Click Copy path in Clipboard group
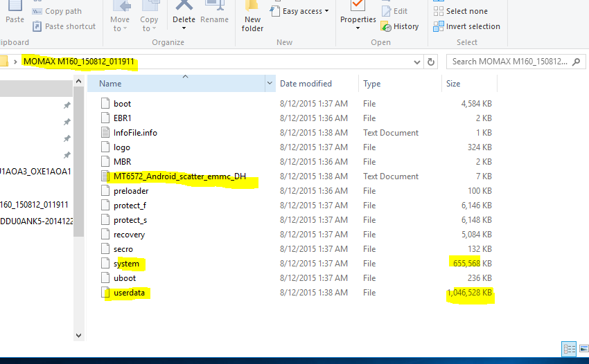 pos(57,11)
